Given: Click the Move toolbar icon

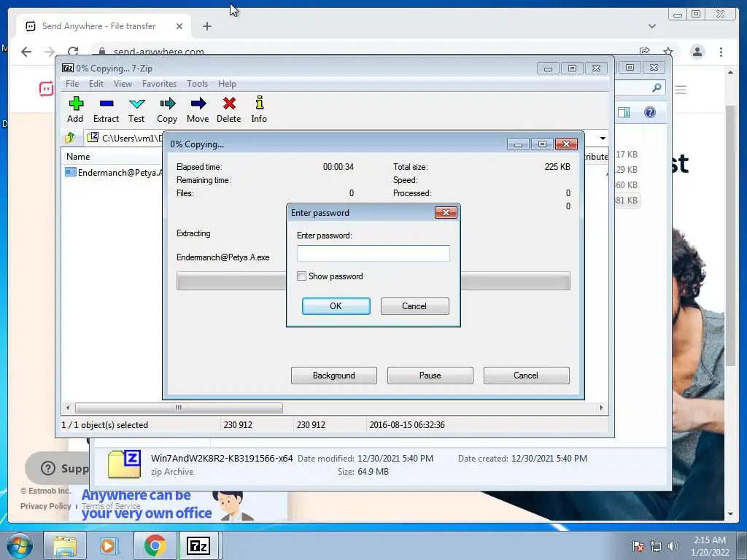Looking at the screenshot, I should click(x=198, y=109).
